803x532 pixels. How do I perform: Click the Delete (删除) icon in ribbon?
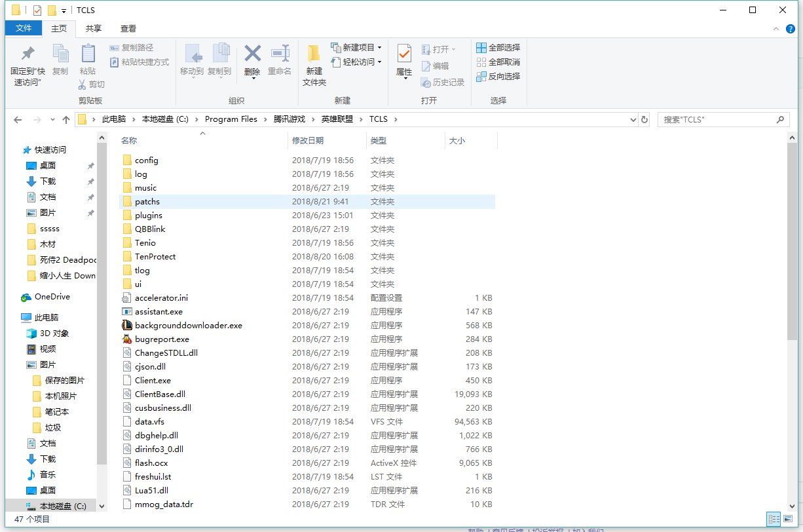pyautogui.click(x=252, y=55)
